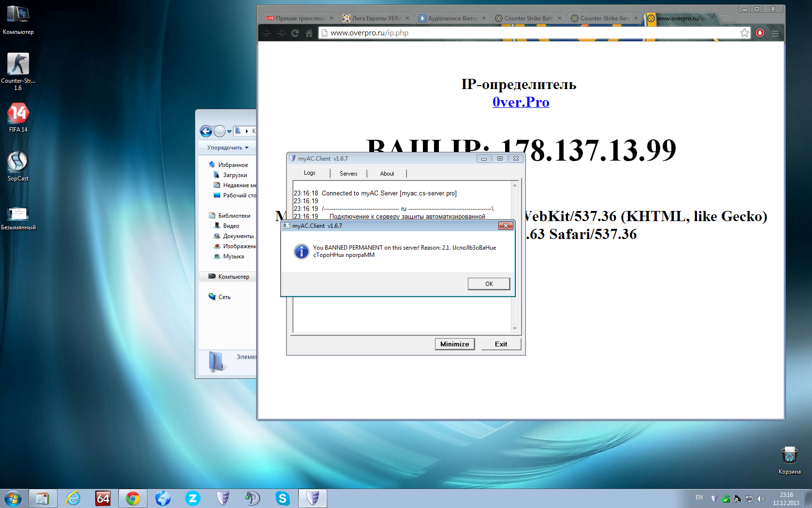Click the red hand extension icon in Chrome
The height and width of the screenshot is (508, 812).
760,33
